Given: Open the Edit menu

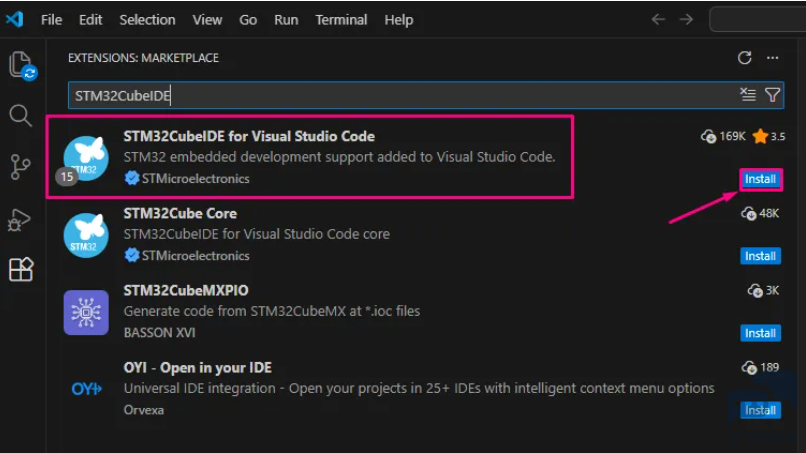Looking at the screenshot, I should click(x=90, y=20).
